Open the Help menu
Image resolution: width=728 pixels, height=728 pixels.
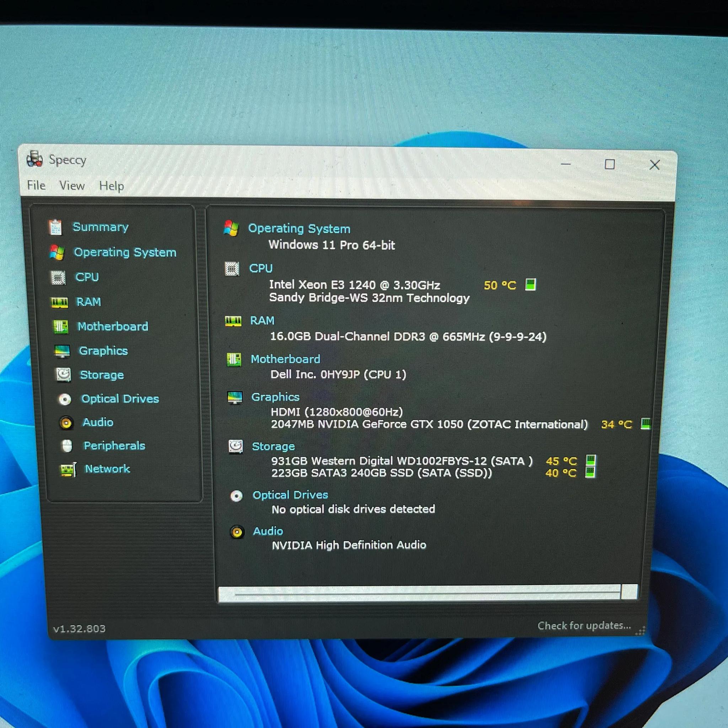tap(112, 186)
